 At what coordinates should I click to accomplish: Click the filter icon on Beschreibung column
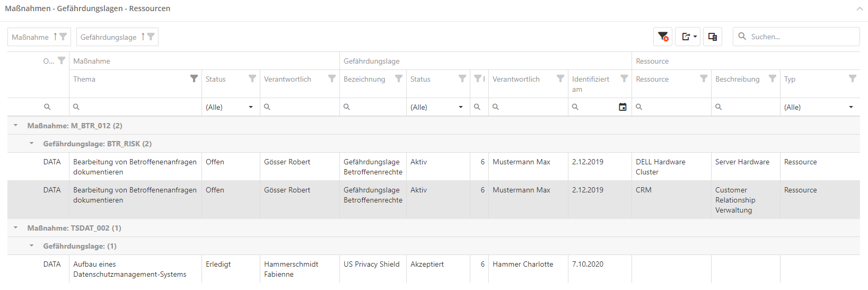pyautogui.click(x=773, y=78)
